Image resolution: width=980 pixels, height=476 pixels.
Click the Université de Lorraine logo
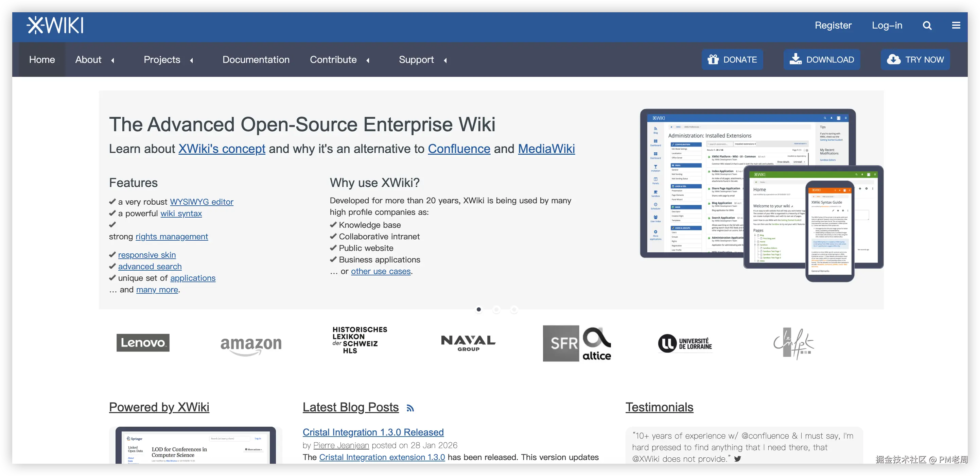coord(685,343)
